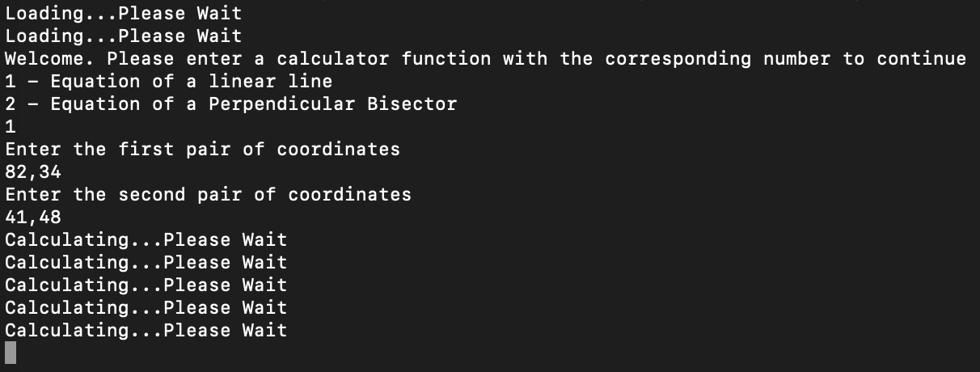Click the terminal cursor block at the bottom
The width and height of the screenshot is (980, 372).
pos(11,353)
